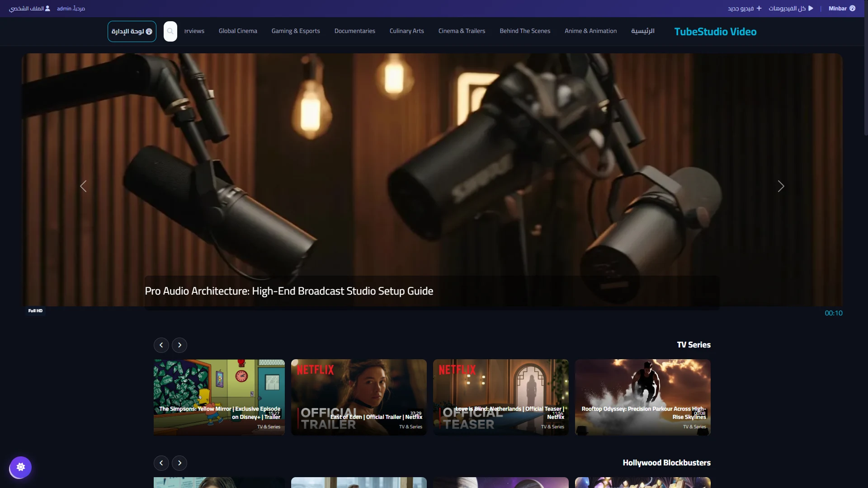The width and height of the screenshot is (868, 488).
Task: Click TV & Series tag on Rooftop Odyssey card
Action: [694, 427]
